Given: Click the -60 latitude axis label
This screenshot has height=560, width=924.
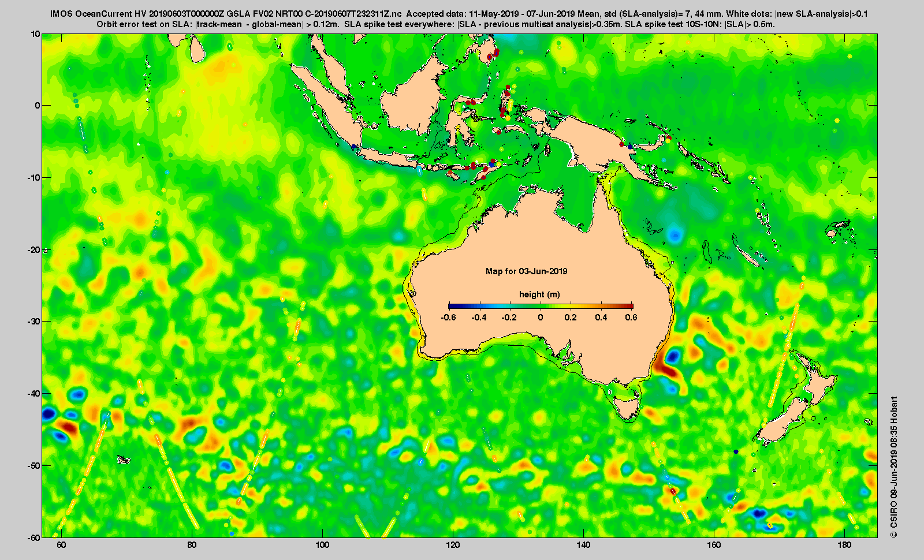Looking at the screenshot, I should pos(34,537).
